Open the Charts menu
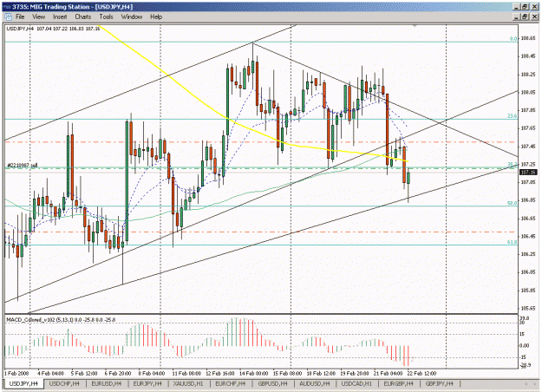This screenshot has height=392, width=542. click(x=83, y=16)
